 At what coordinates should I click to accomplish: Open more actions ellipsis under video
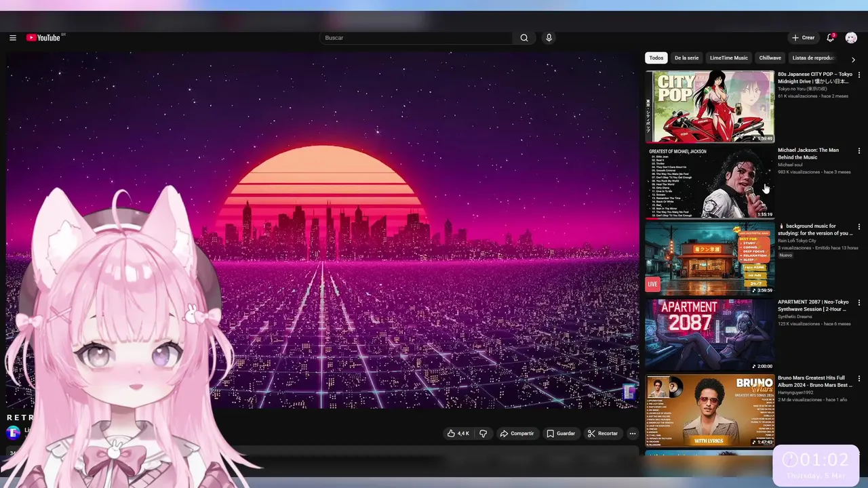(633, 434)
